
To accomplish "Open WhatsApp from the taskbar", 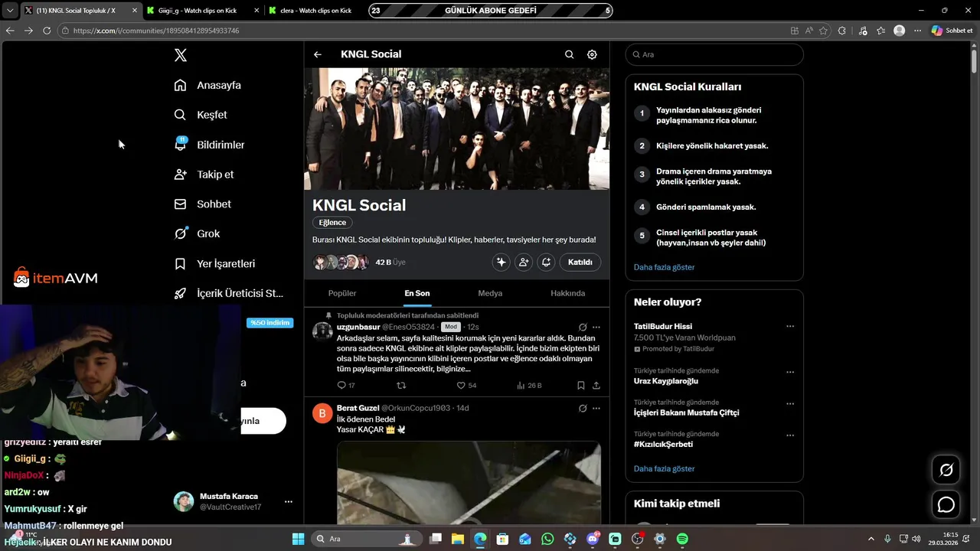I will point(547,539).
